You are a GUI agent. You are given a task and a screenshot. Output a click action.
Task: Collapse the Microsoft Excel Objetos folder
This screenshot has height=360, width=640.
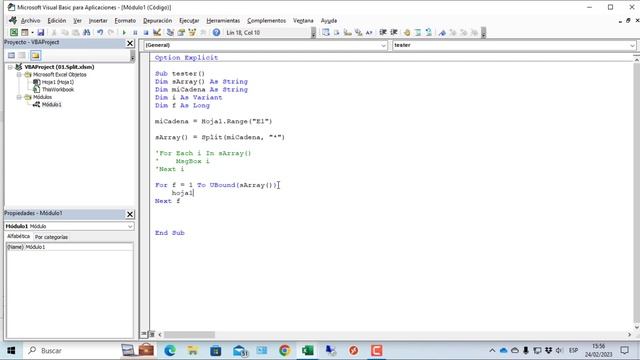pos(19,75)
